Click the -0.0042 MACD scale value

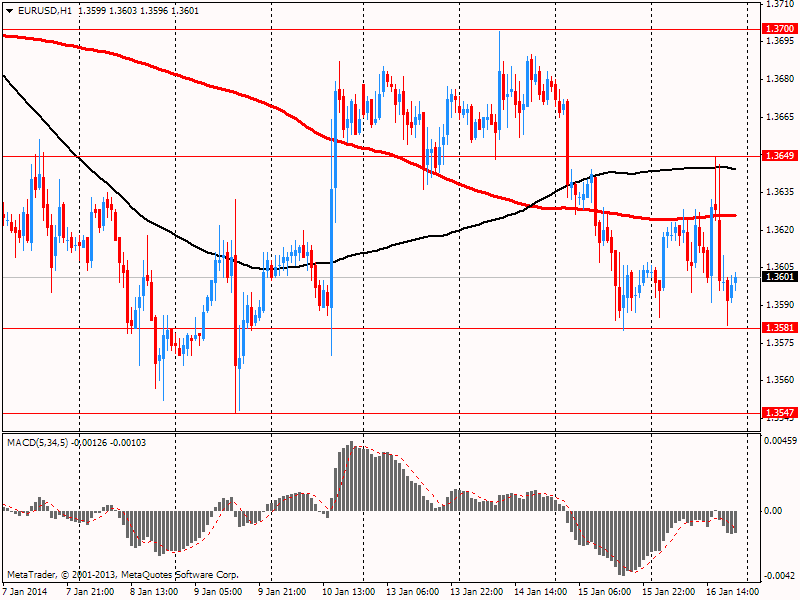tap(779, 576)
